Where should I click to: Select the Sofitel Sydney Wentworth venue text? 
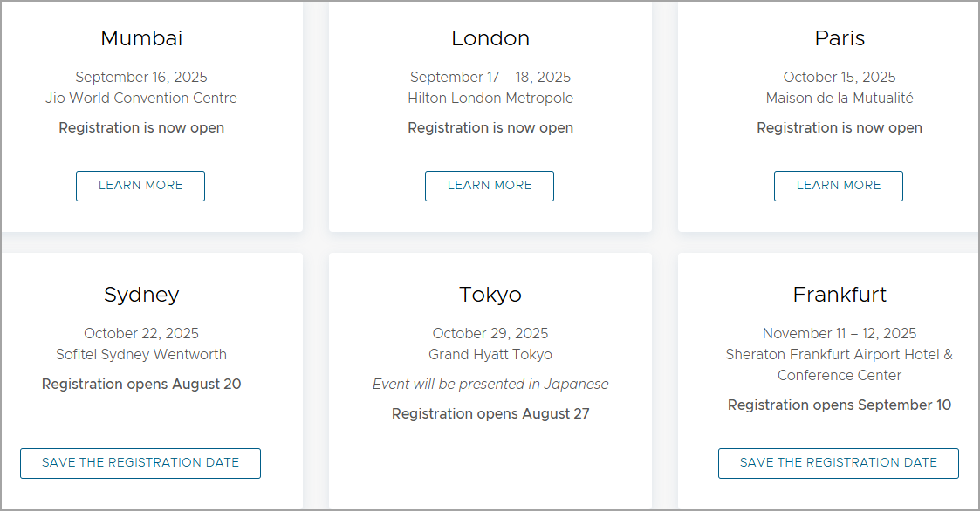(x=141, y=355)
